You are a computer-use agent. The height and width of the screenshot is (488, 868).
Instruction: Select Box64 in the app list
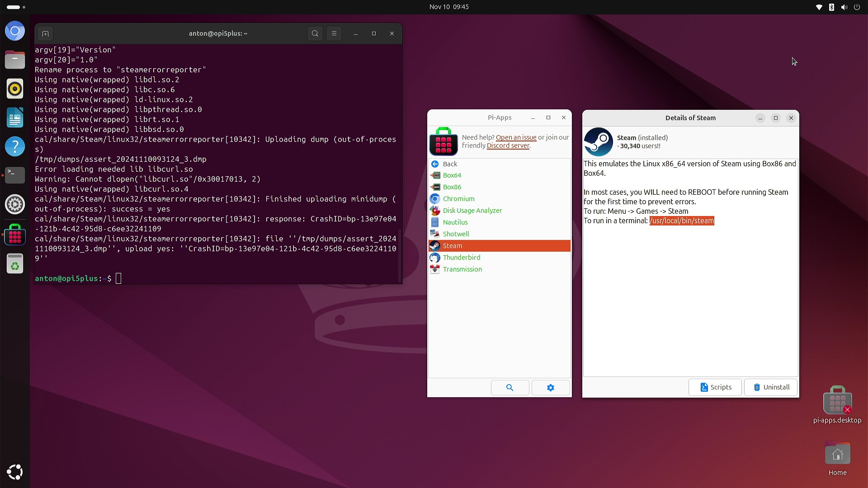[x=452, y=175]
